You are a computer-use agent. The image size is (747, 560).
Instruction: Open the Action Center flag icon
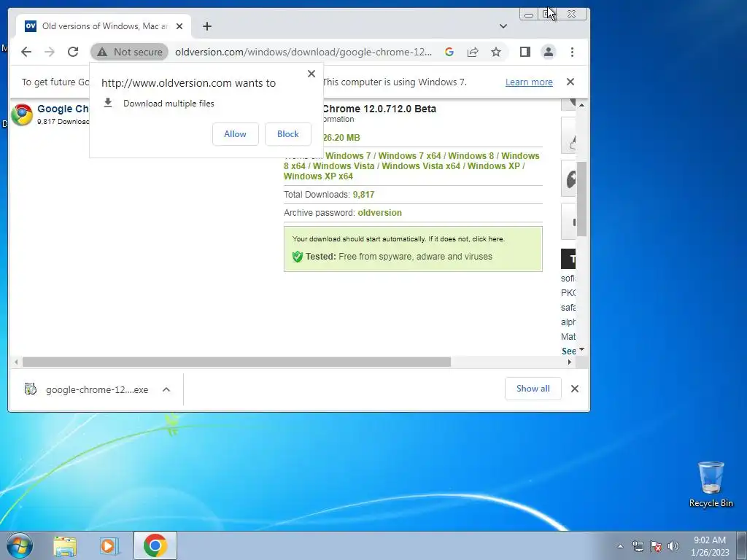[x=656, y=546]
